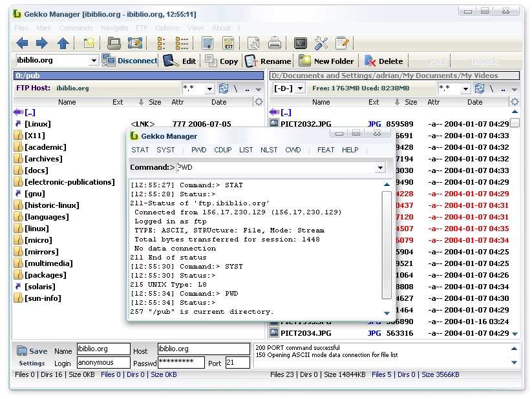532x399 pixels.
Task: Open the Options menu
Action: 167,28
